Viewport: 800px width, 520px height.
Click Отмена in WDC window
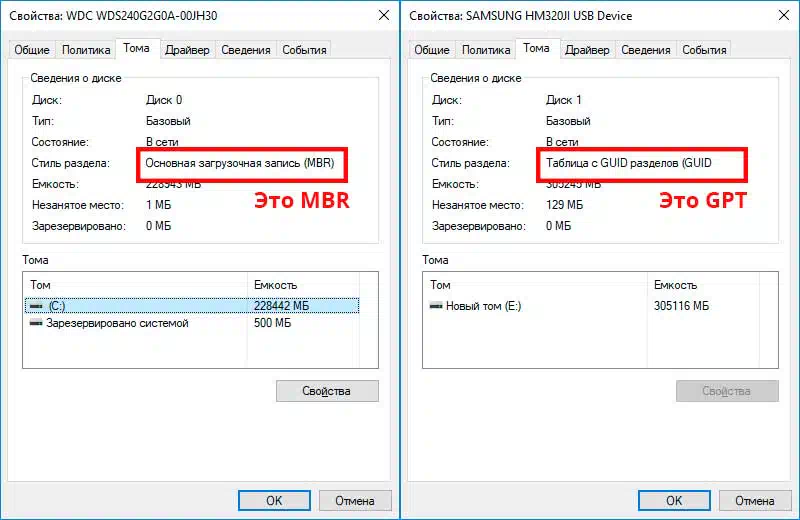(x=355, y=501)
